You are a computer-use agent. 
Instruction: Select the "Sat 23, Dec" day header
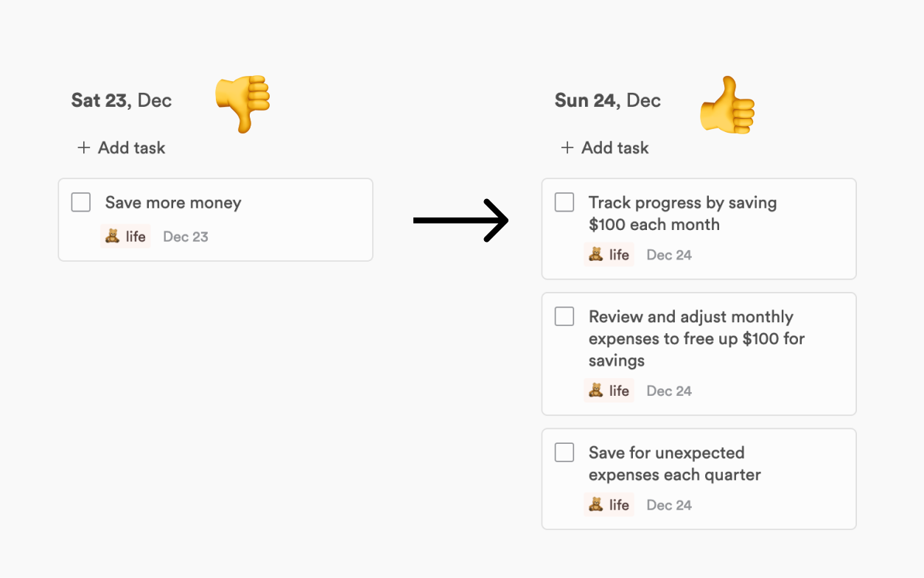[122, 100]
